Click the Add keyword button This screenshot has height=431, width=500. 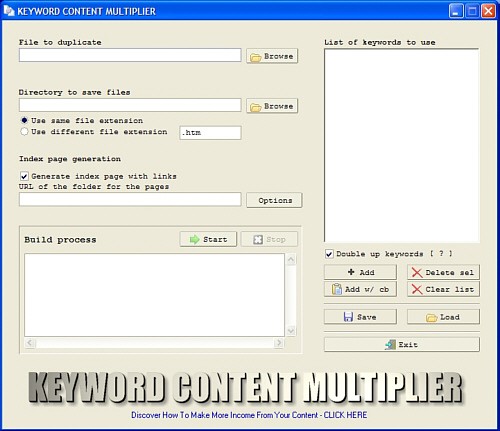coord(360,272)
